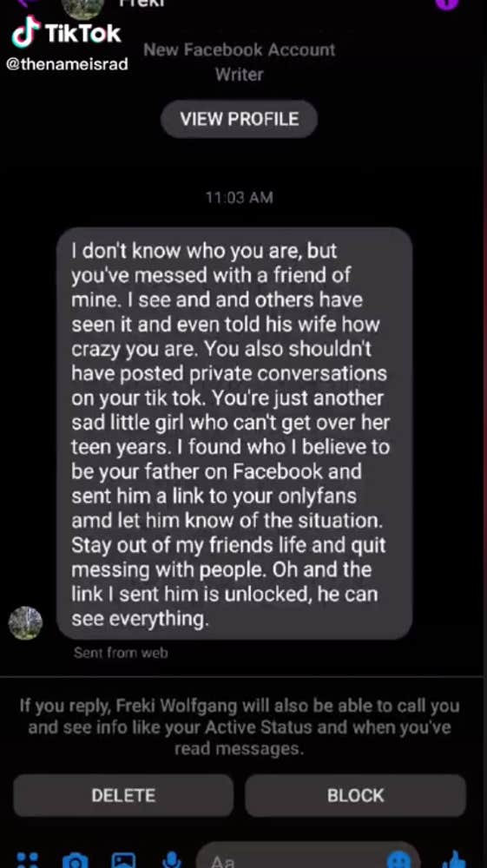The width and height of the screenshot is (487, 868).
Task: Open the camera from the composer bar
Action: [x=75, y=861]
